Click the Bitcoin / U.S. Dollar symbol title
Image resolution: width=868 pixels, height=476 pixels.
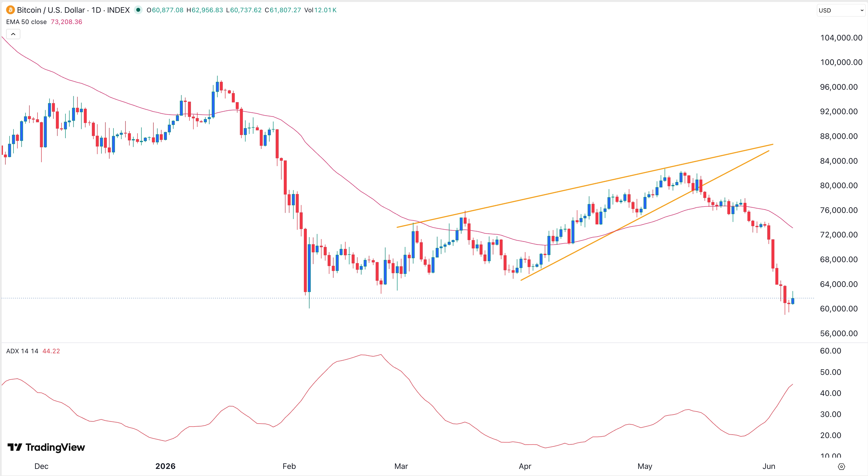51,10
